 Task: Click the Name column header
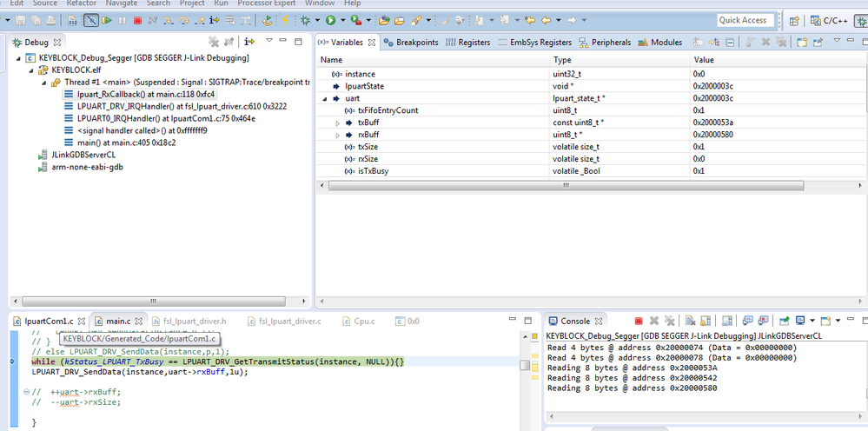[x=433, y=60]
